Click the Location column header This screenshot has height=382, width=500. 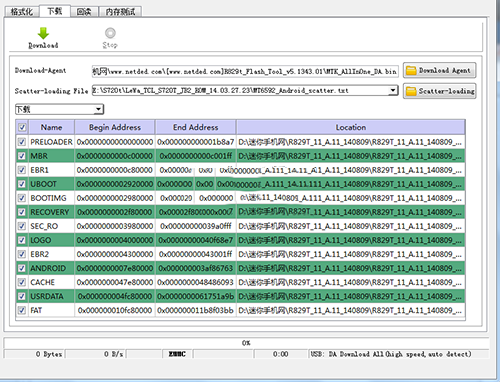coord(351,127)
